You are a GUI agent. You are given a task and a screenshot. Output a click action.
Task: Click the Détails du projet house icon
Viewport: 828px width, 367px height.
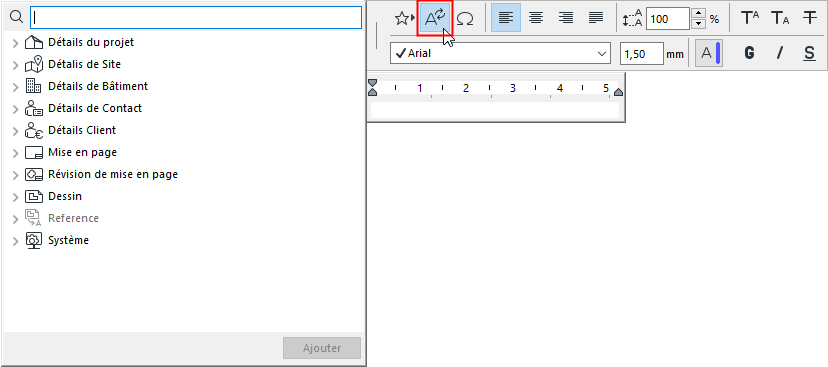33,43
